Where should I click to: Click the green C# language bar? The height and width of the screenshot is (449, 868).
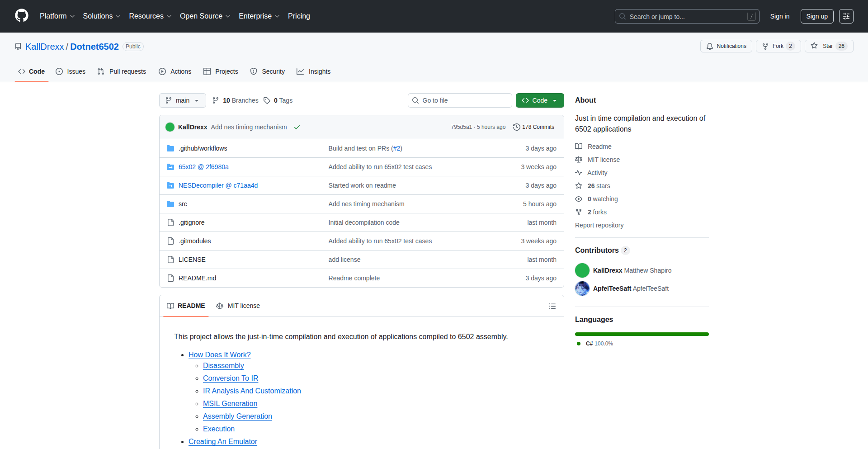642,334
